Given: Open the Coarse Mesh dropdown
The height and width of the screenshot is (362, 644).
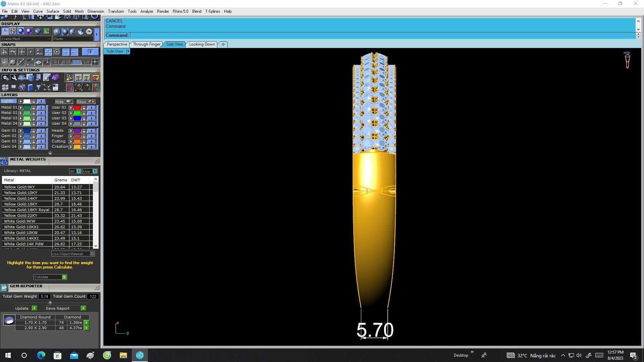Looking at the screenshot, I should click(x=26, y=39).
